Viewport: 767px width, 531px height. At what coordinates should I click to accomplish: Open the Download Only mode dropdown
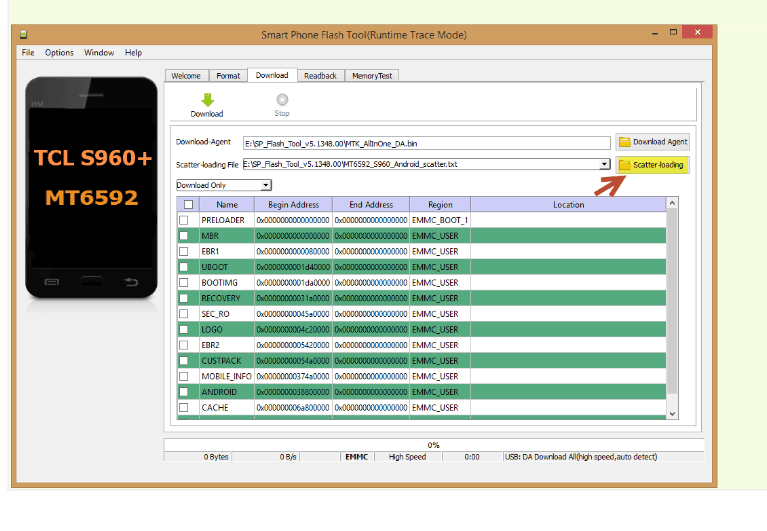point(224,185)
